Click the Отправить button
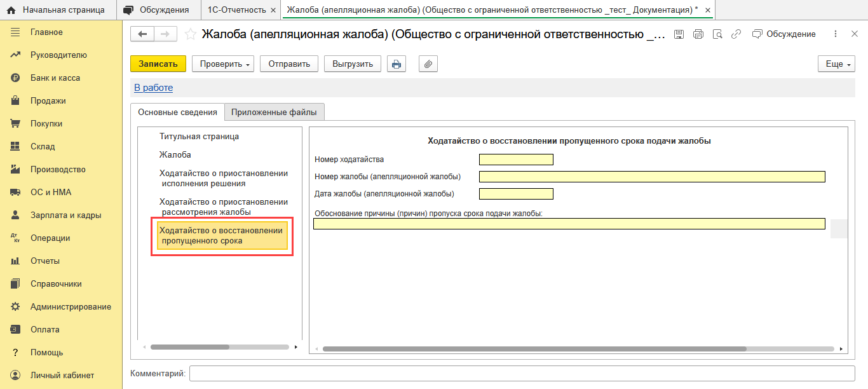 pyautogui.click(x=289, y=64)
